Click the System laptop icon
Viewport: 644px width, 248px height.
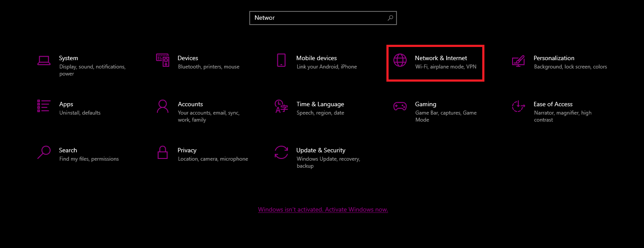[x=44, y=61]
